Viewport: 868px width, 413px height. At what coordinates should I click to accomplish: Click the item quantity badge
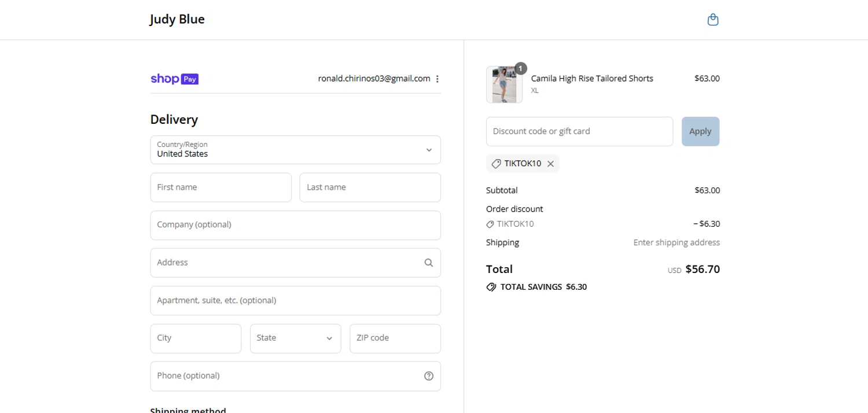coord(521,68)
